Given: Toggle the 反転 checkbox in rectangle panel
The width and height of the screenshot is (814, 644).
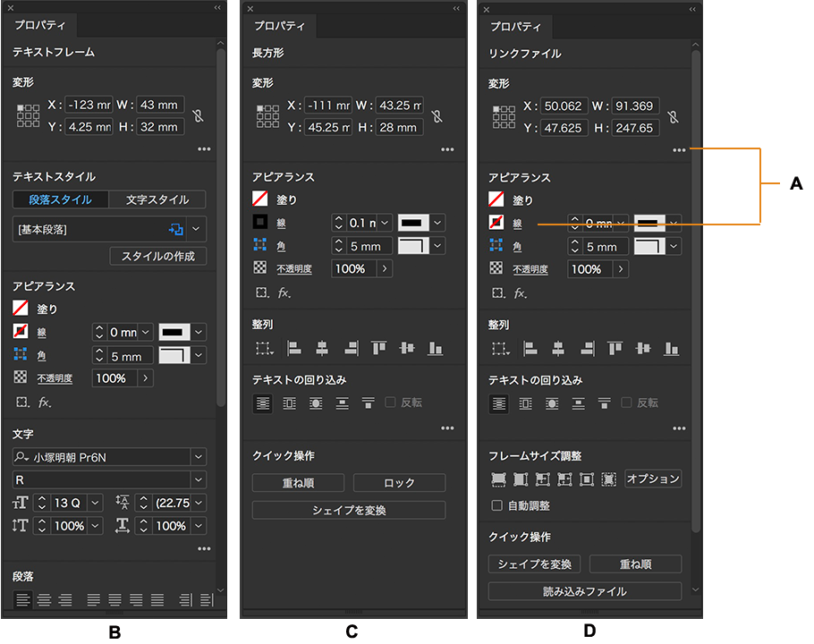Looking at the screenshot, I should tap(390, 403).
